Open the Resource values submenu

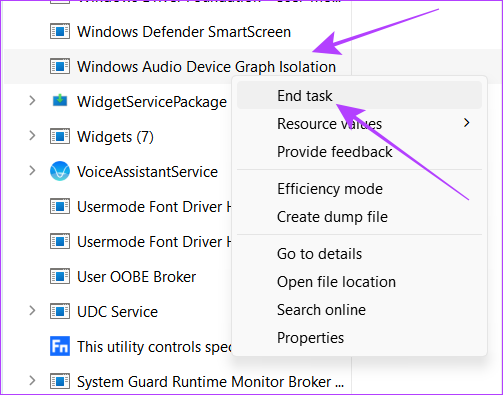click(x=359, y=124)
